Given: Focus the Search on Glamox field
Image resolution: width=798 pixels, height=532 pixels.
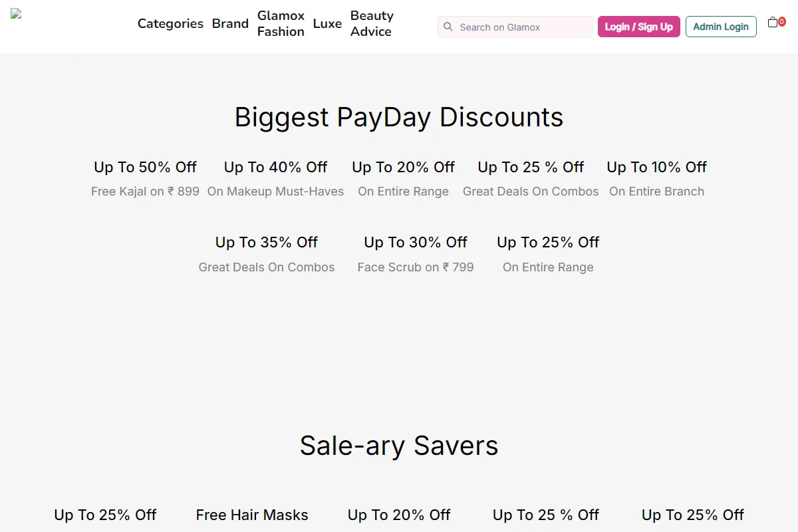Looking at the screenshot, I should pos(515,27).
